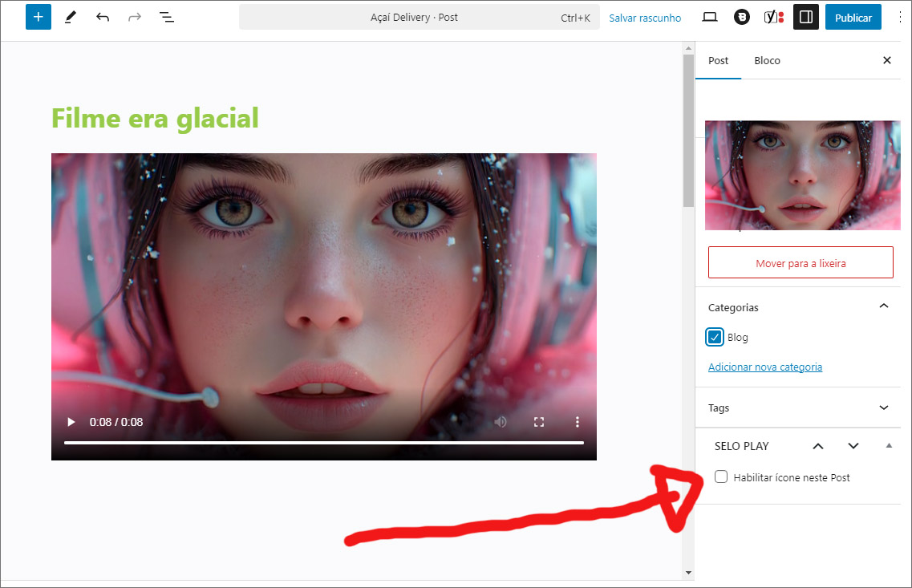Open the preview device view icon
This screenshot has width=912, height=588.
710,18
